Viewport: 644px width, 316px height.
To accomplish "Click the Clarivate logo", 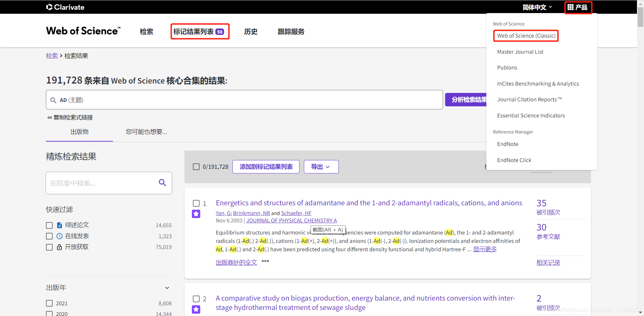I will click(65, 7).
